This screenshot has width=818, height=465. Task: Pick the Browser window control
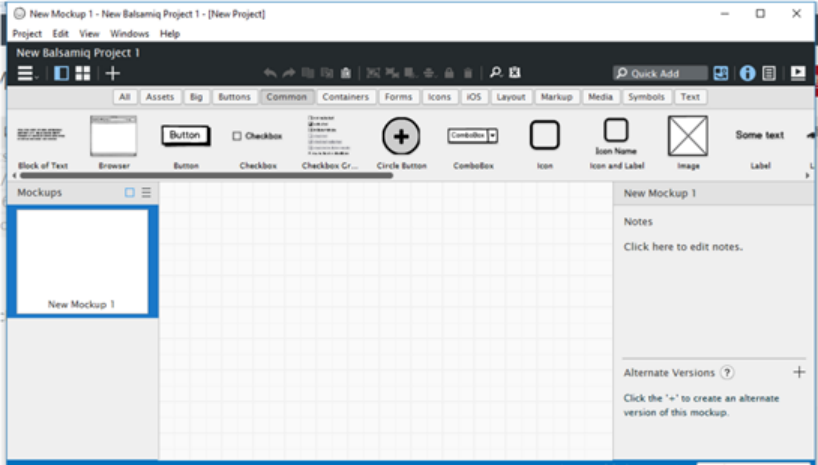coord(114,142)
